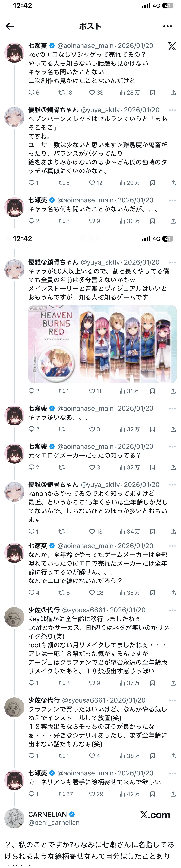Image resolution: width=181 pixels, height=868 pixels.
Task: Visit the @beni_carnelian profile link
Action: 54,822
